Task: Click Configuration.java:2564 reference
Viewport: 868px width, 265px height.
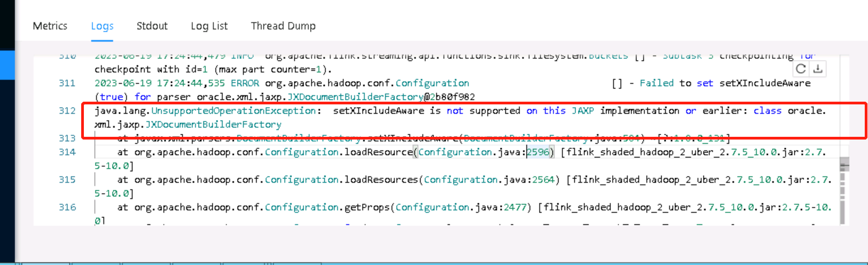Action: tap(489, 180)
